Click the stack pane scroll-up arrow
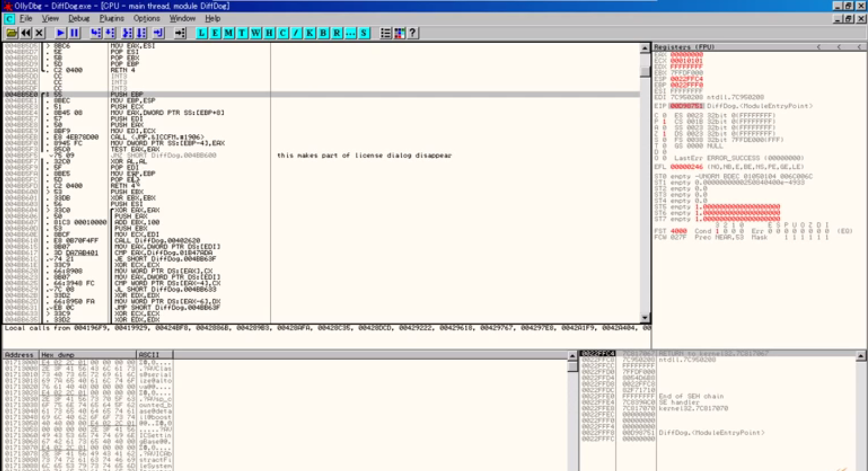The height and width of the screenshot is (471, 868). click(x=860, y=356)
